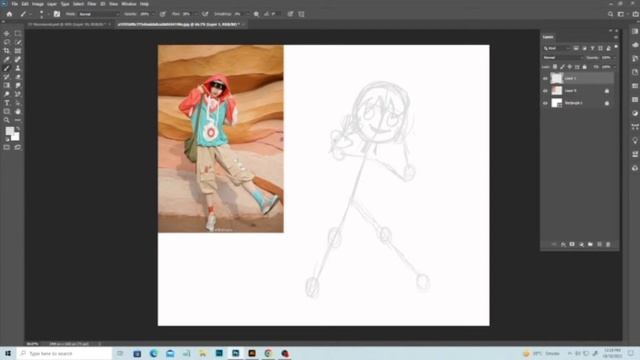640x360 pixels.
Task: Click the Layers panel tab
Action: pos(548,37)
